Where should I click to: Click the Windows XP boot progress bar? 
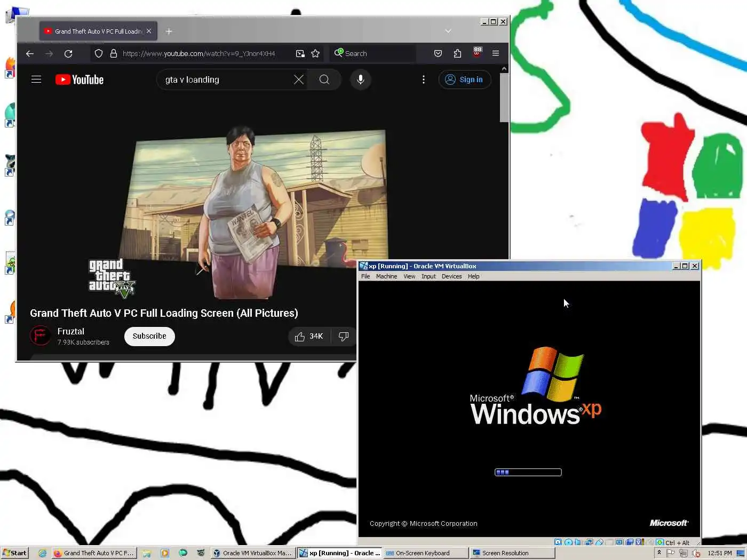pyautogui.click(x=528, y=472)
